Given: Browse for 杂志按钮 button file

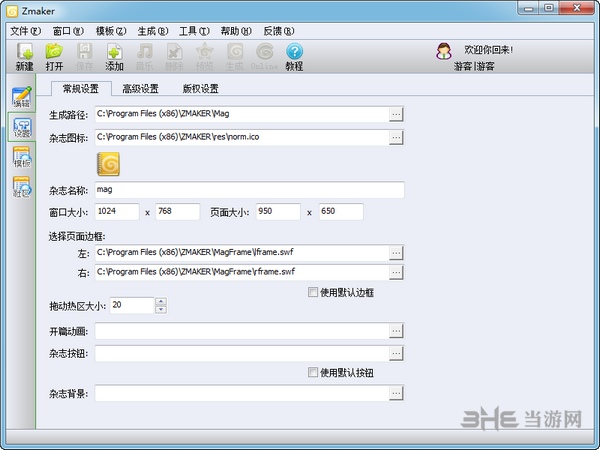Looking at the screenshot, I should click(x=396, y=354).
